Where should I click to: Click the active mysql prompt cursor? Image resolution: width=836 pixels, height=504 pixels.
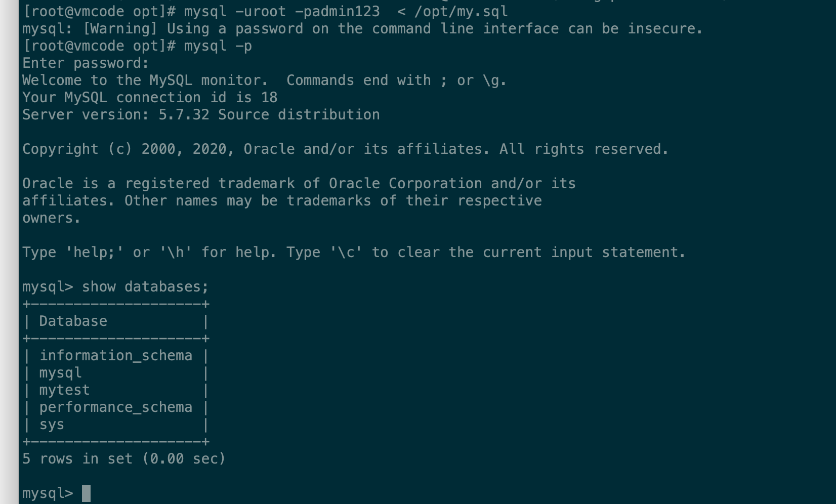click(x=86, y=493)
